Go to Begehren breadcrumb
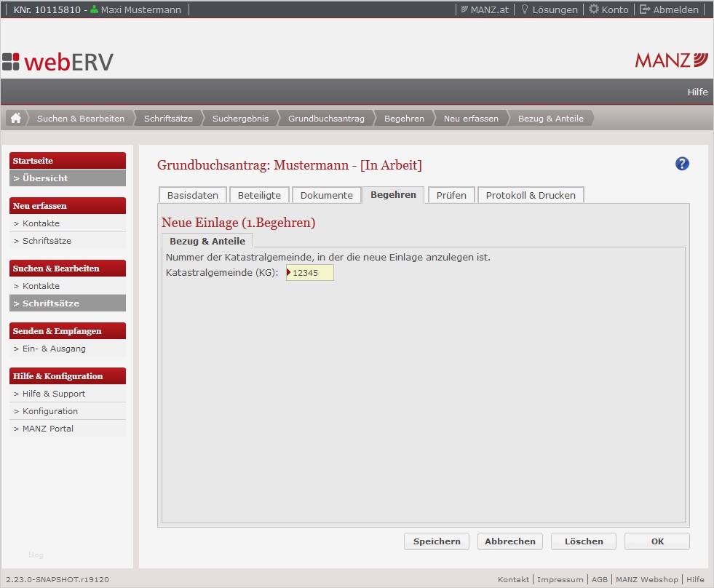Screen dimensions: 714x588 coord(404,119)
